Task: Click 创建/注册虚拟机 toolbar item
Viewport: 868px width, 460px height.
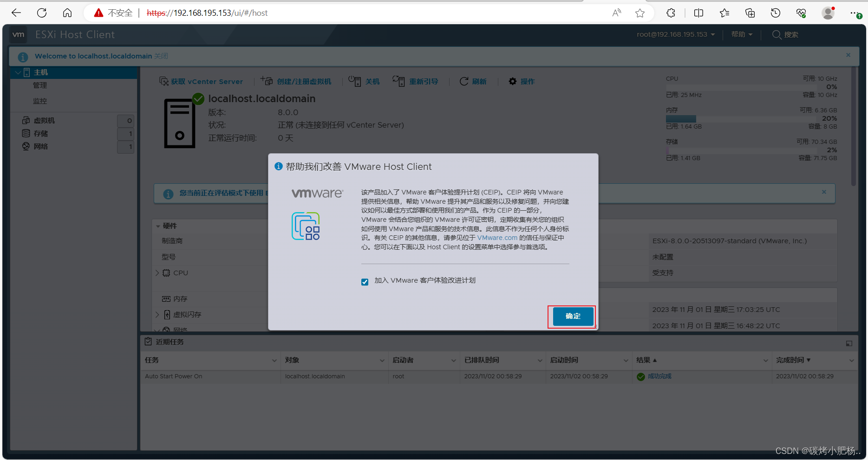Action: 296,81
